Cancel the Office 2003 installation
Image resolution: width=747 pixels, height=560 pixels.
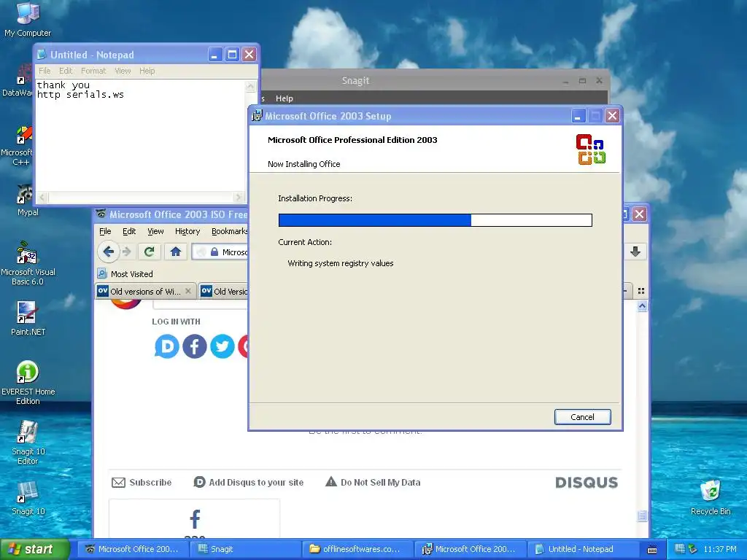pyautogui.click(x=582, y=416)
